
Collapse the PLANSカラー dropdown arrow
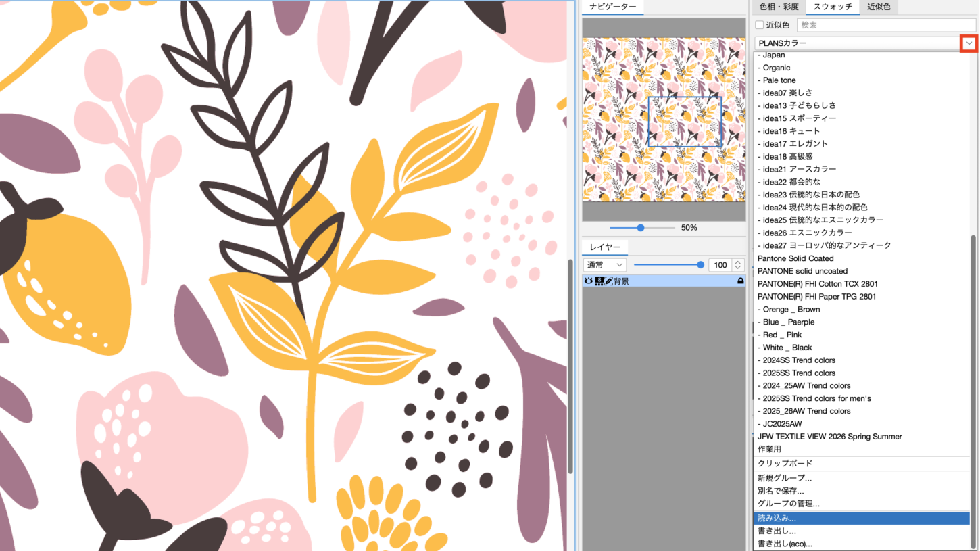click(x=969, y=43)
